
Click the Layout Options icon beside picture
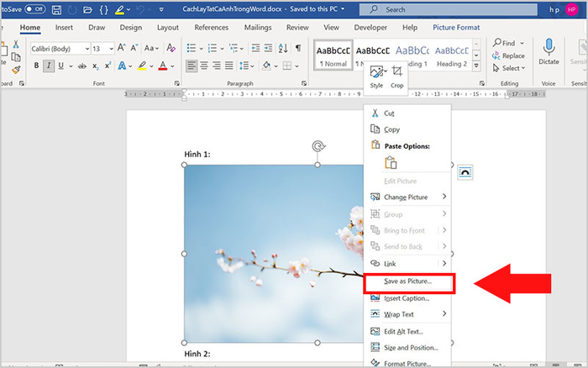point(465,172)
